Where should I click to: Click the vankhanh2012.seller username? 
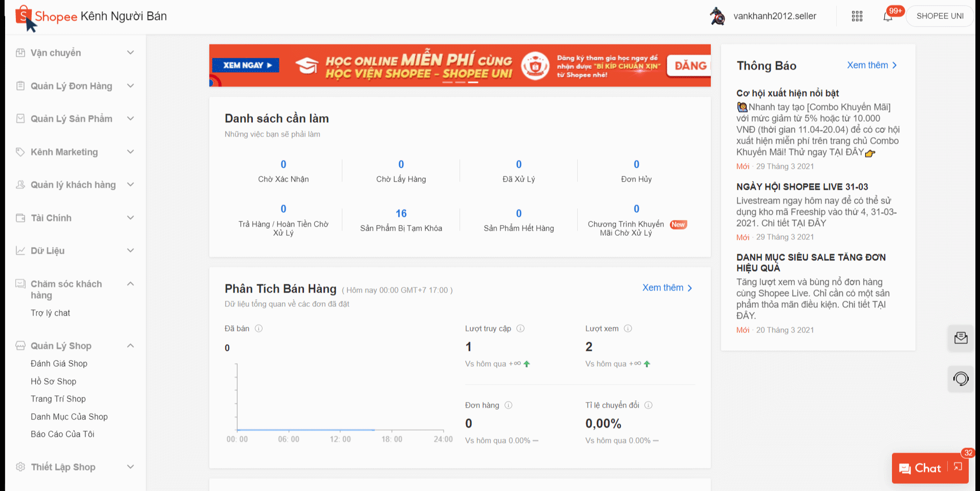[x=775, y=16]
